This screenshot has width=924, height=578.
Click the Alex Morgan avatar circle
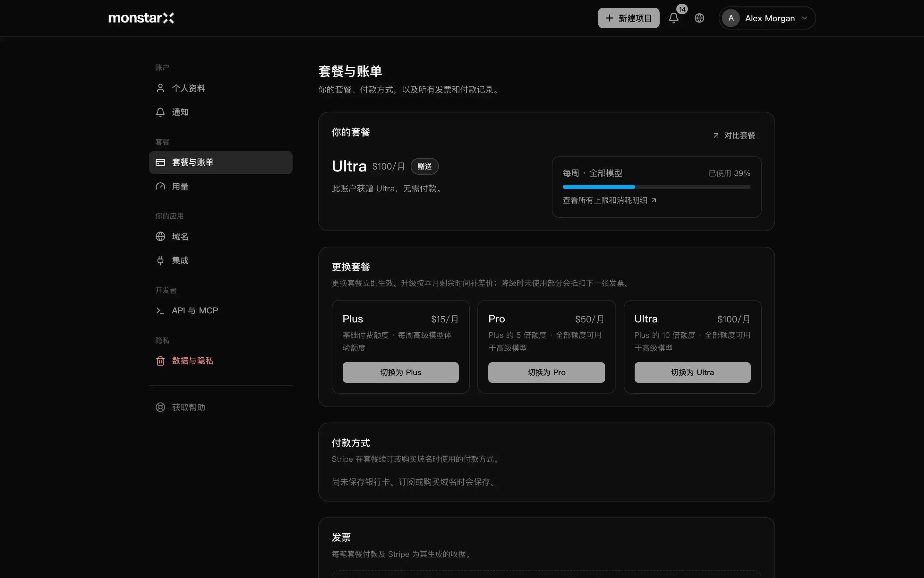tap(731, 18)
